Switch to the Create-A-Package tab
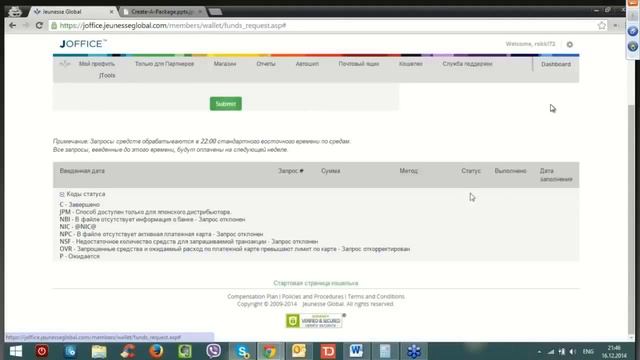 coord(161,11)
